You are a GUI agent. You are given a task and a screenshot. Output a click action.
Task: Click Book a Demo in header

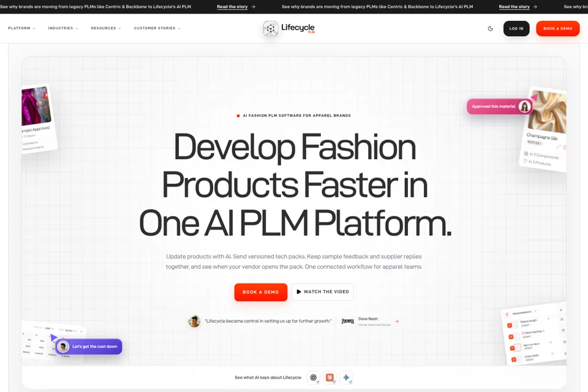[557, 29]
